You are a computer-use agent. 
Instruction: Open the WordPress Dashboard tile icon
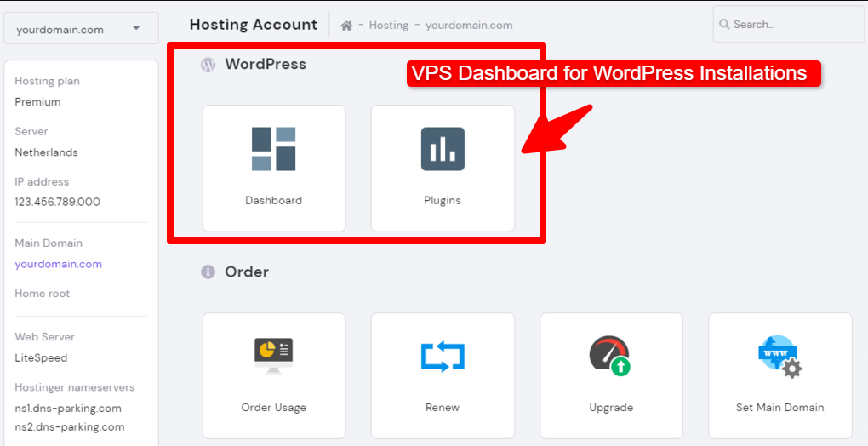273,149
